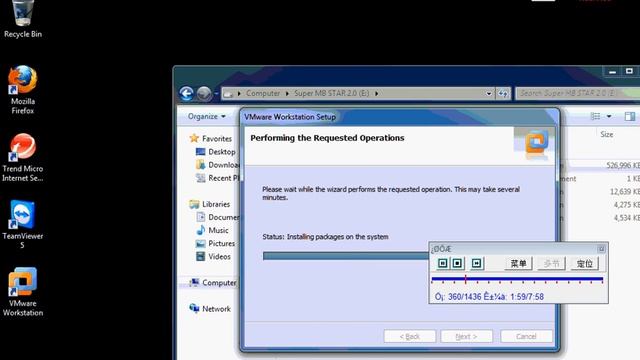The image size is (640, 360).
Task: Open Trend Micro Internet Security shortcut
Action: [x=23, y=158]
